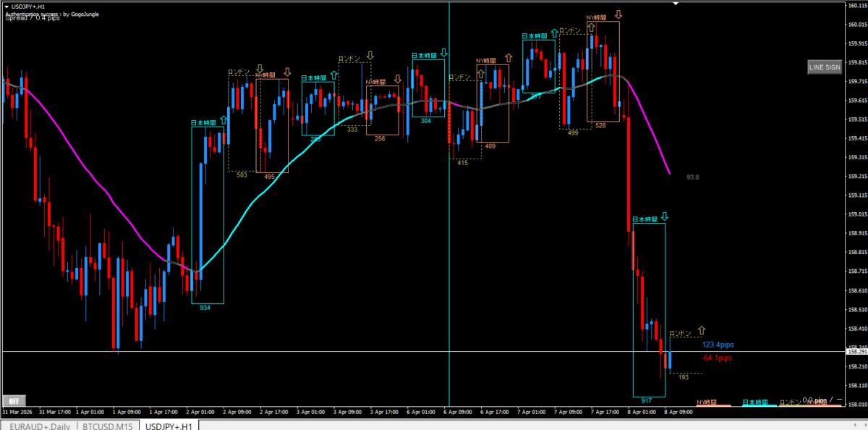868x430 pixels.
Task: Click the blue 123.4pips label
Action: [x=717, y=345]
